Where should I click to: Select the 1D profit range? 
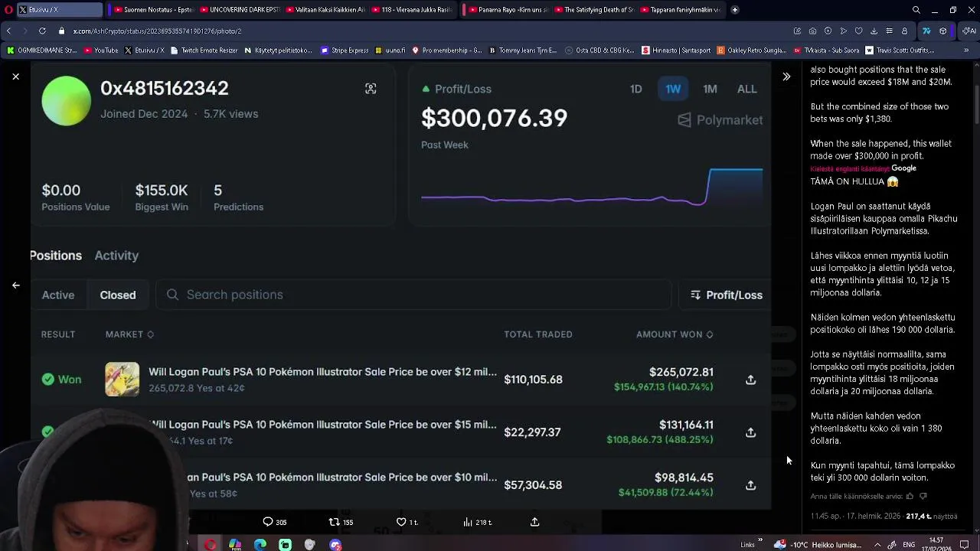click(635, 89)
